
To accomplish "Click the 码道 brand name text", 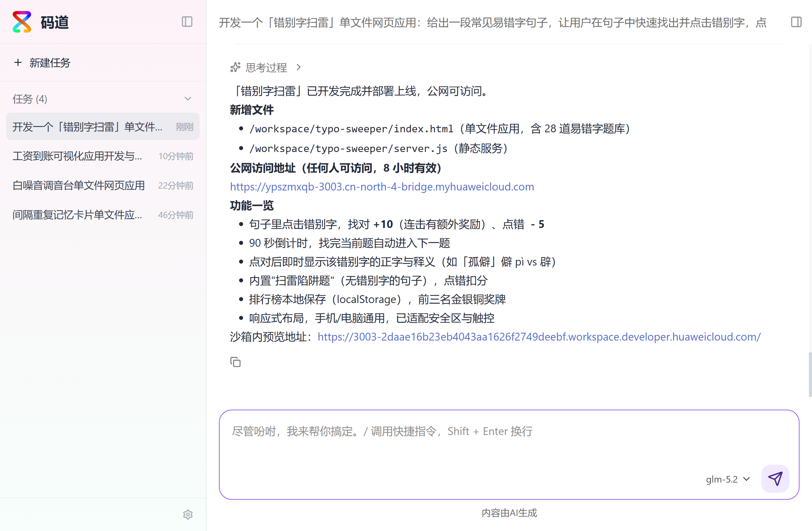I will click(x=54, y=23).
